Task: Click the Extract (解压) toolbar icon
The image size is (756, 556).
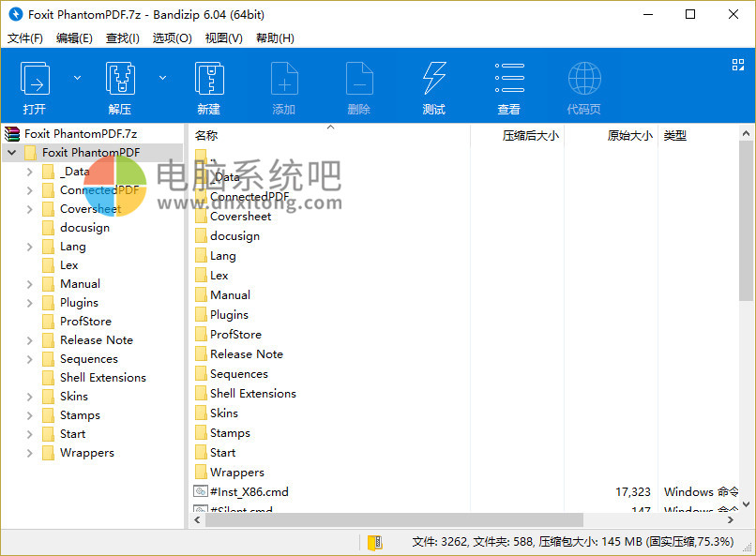Action: pos(120,79)
